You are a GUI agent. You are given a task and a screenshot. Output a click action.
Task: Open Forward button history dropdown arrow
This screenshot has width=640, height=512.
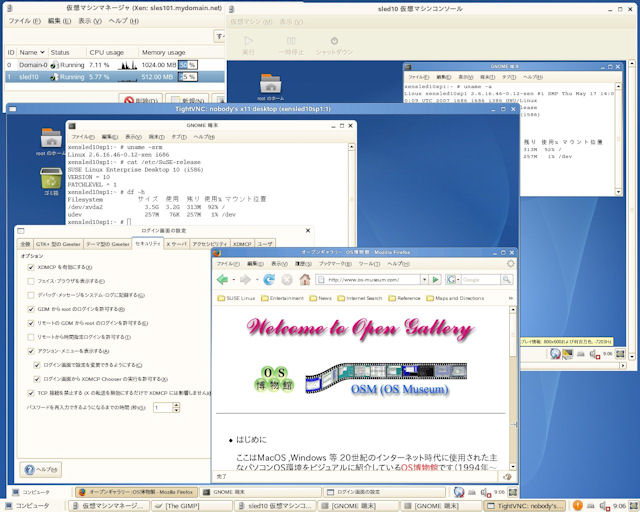click(x=257, y=280)
